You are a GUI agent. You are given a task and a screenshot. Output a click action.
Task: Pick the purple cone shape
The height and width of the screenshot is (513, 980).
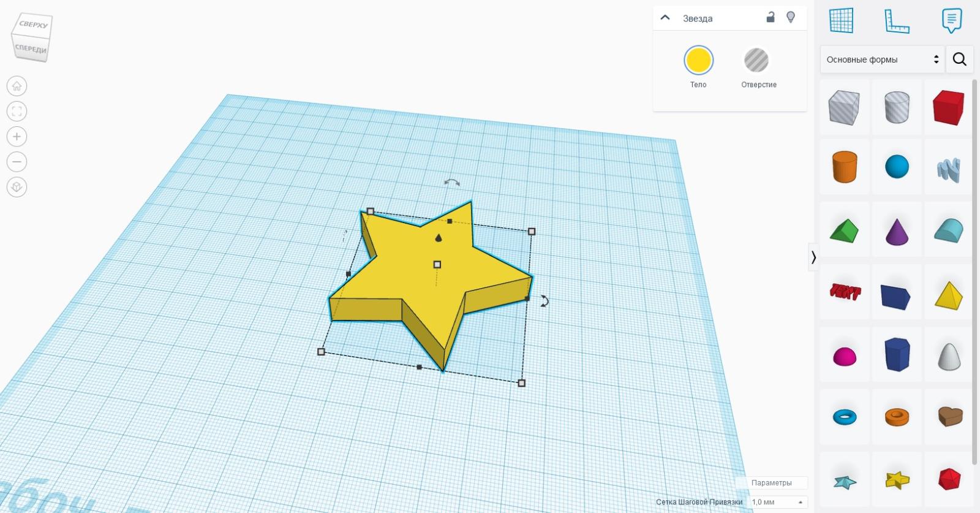(x=897, y=230)
